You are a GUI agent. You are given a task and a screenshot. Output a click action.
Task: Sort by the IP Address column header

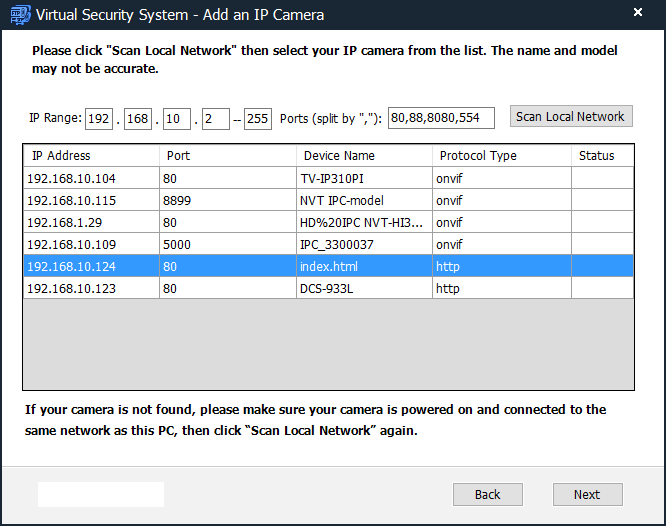90,156
